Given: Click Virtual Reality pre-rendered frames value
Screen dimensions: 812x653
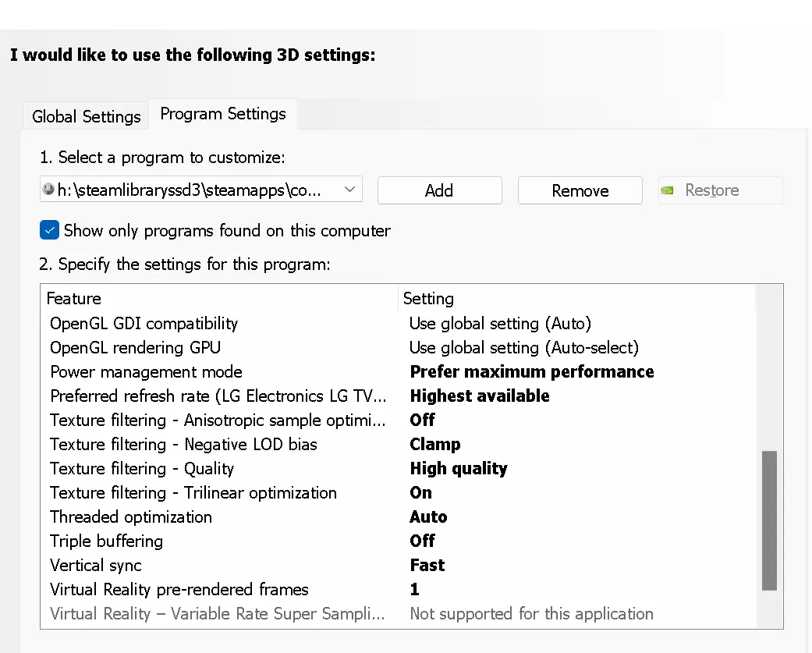Looking at the screenshot, I should point(415,590).
